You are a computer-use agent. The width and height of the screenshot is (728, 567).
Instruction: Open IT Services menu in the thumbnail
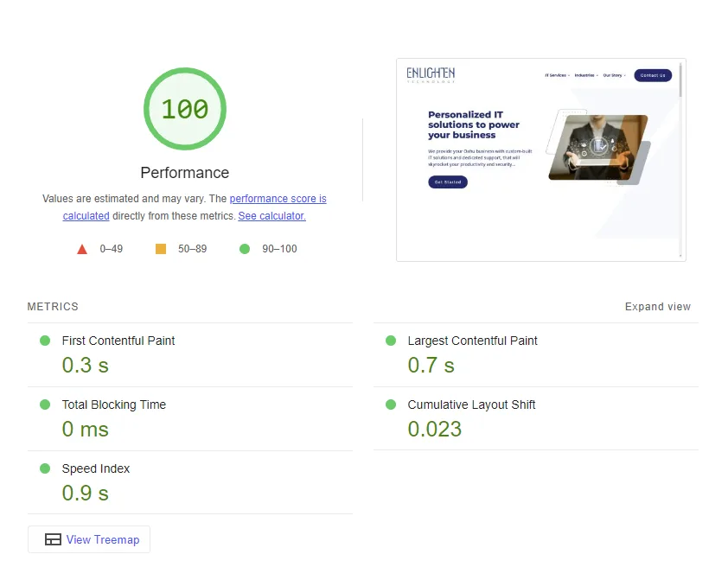(x=557, y=75)
